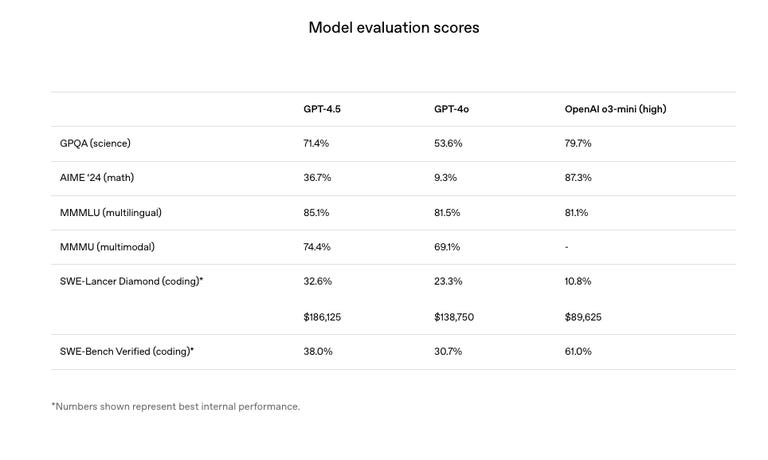
Task: Click the 85.1% MMMLU score cell
Action: (316, 213)
